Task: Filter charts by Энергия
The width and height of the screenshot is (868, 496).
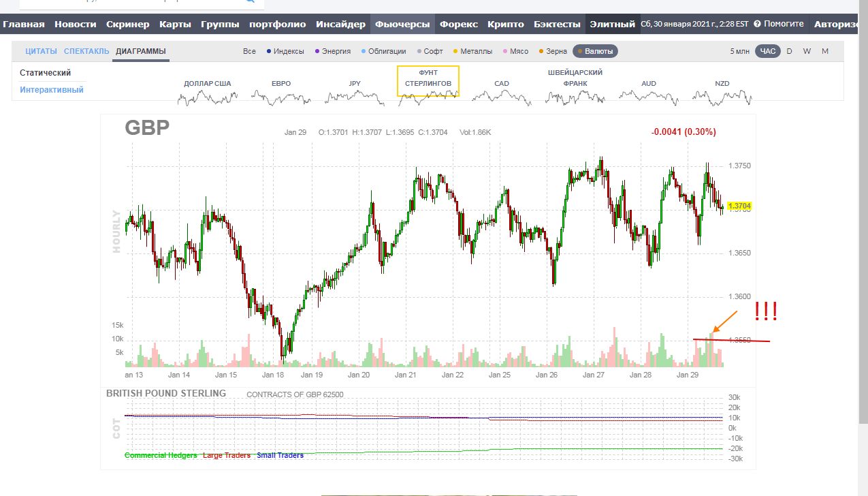Action: pyautogui.click(x=333, y=51)
